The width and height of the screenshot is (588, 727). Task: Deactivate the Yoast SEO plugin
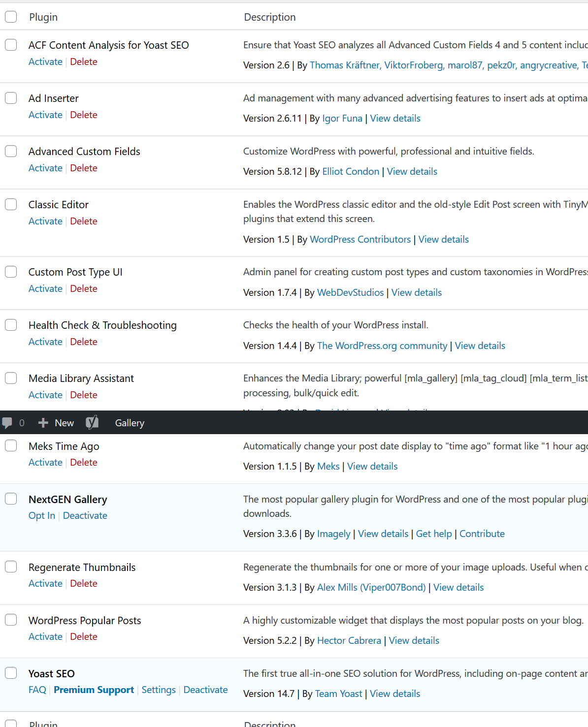(x=206, y=690)
